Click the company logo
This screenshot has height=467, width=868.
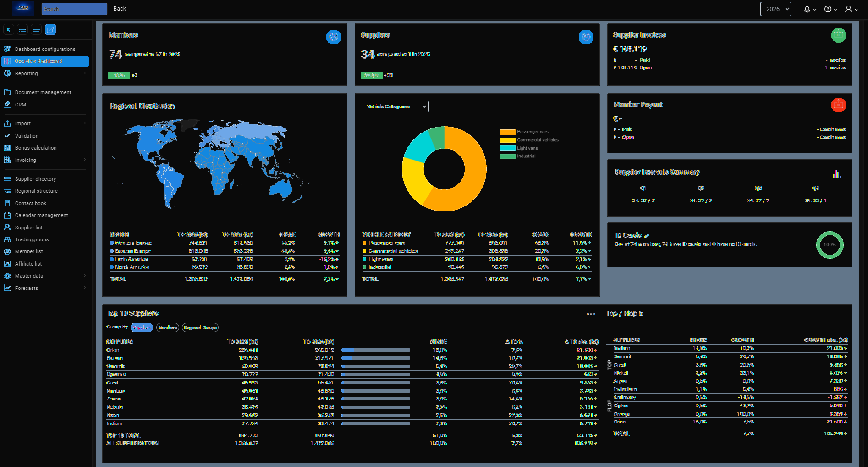[23, 8]
